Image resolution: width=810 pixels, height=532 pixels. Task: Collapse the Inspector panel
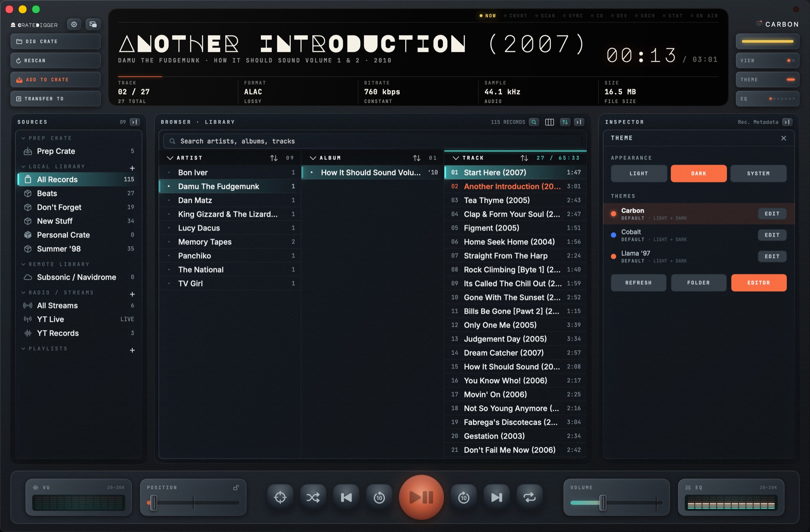787,122
